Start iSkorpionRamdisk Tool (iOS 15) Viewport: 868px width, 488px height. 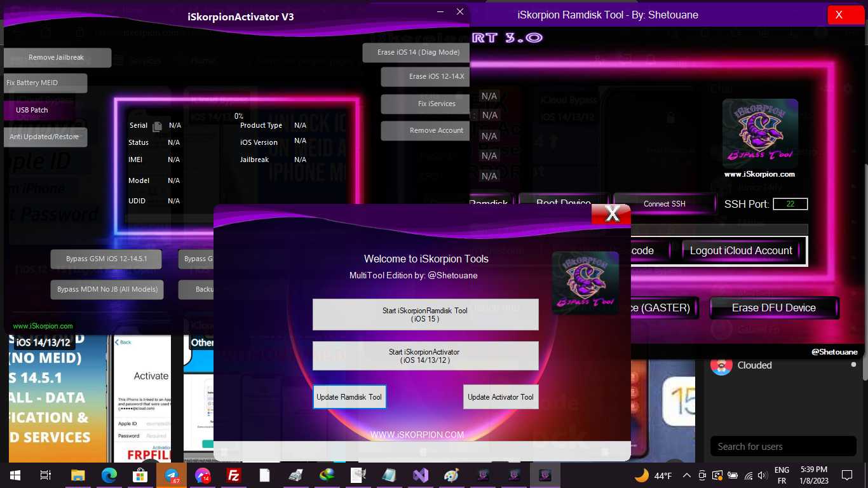[425, 315]
